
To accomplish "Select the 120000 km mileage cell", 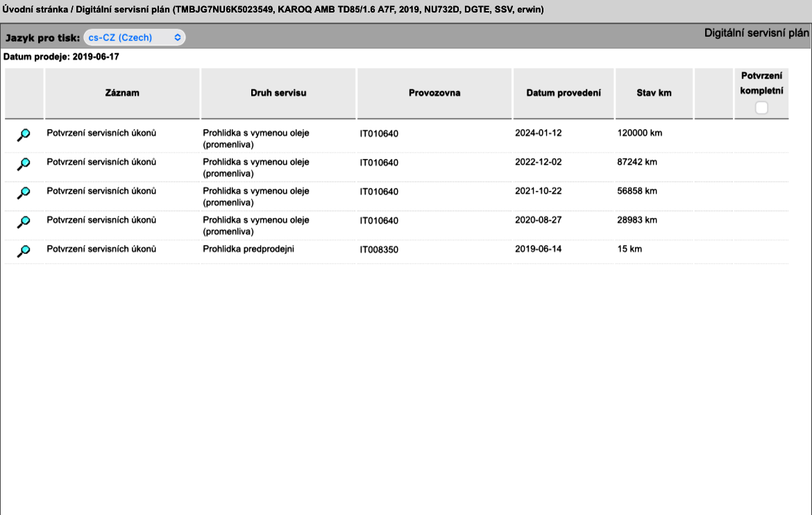I will coord(640,133).
